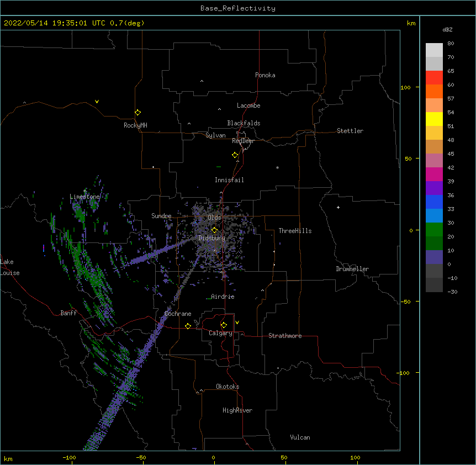The image size is (476, 465).
Task: Click the ThreeHills label
Action: pos(295,231)
